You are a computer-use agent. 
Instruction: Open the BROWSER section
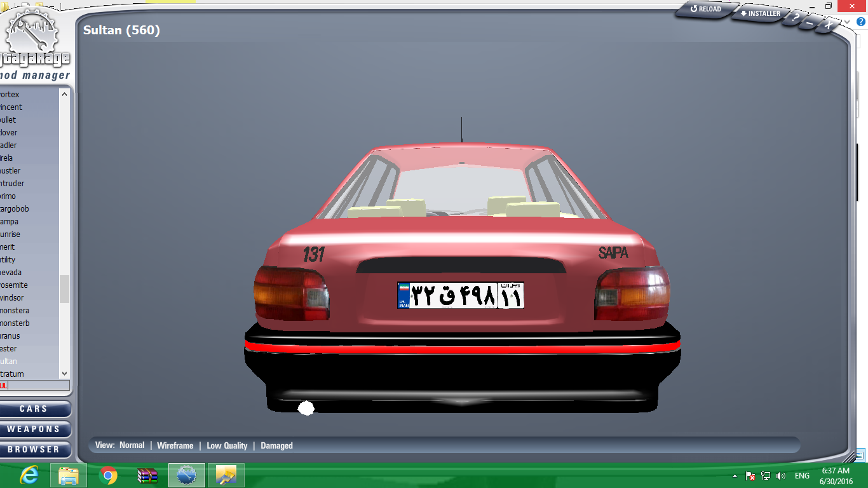34,449
